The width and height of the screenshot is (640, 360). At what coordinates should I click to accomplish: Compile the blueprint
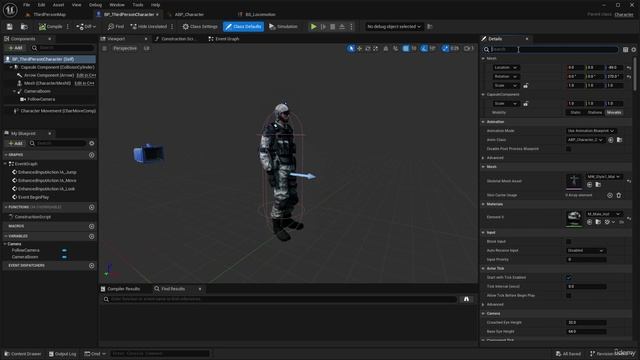point(51,27)
